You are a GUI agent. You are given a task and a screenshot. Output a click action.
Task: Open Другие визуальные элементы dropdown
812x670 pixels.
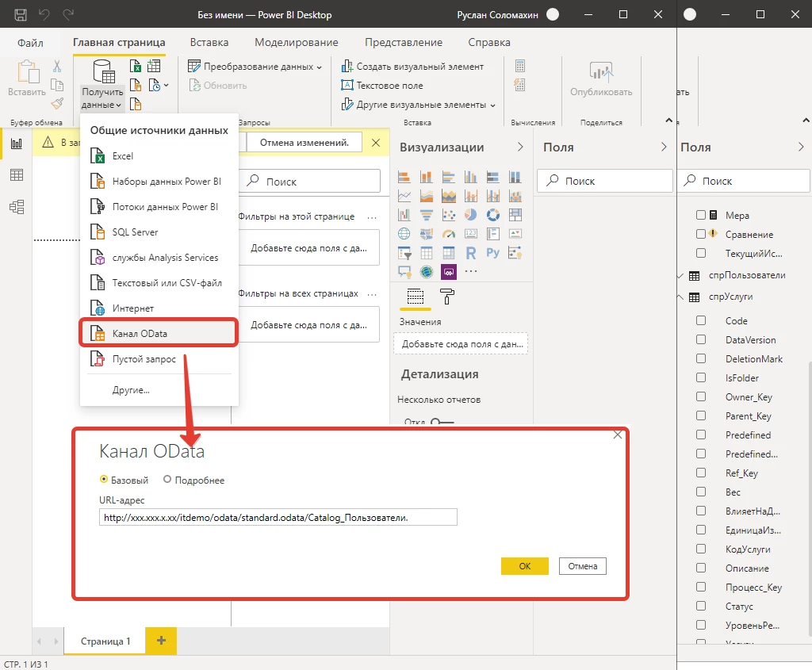tap(419, 105)
